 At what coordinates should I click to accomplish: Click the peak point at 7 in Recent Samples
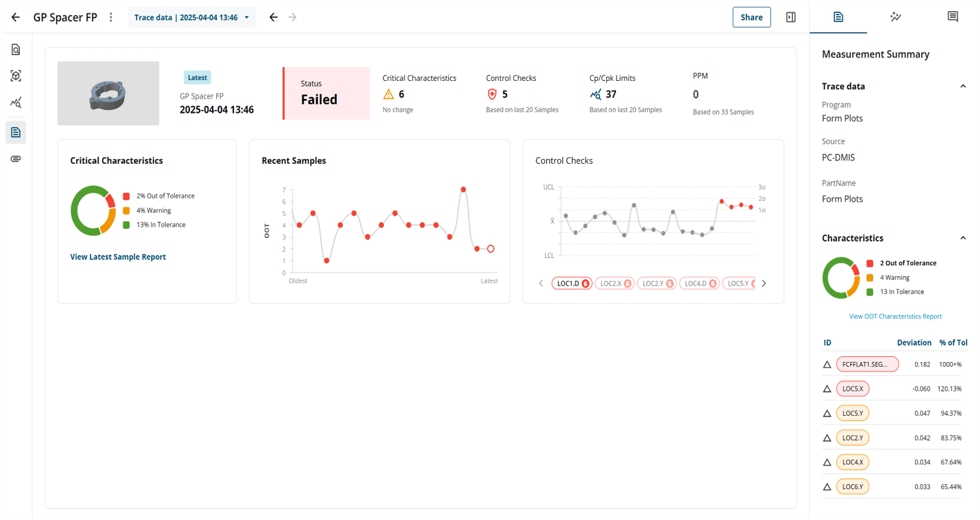click(x=463, y=190)
